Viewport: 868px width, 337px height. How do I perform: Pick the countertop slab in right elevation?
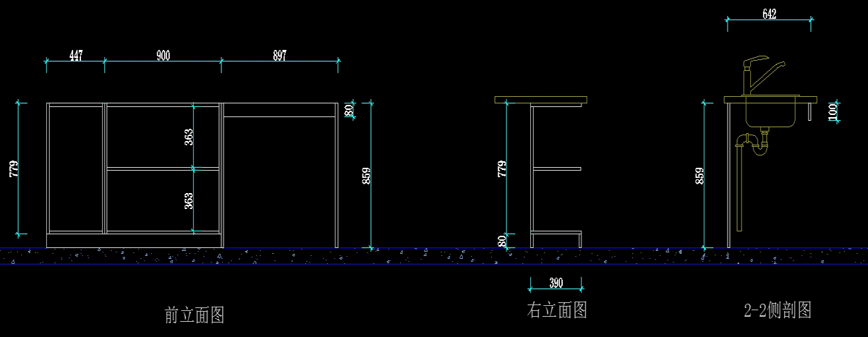coord(540,99)
